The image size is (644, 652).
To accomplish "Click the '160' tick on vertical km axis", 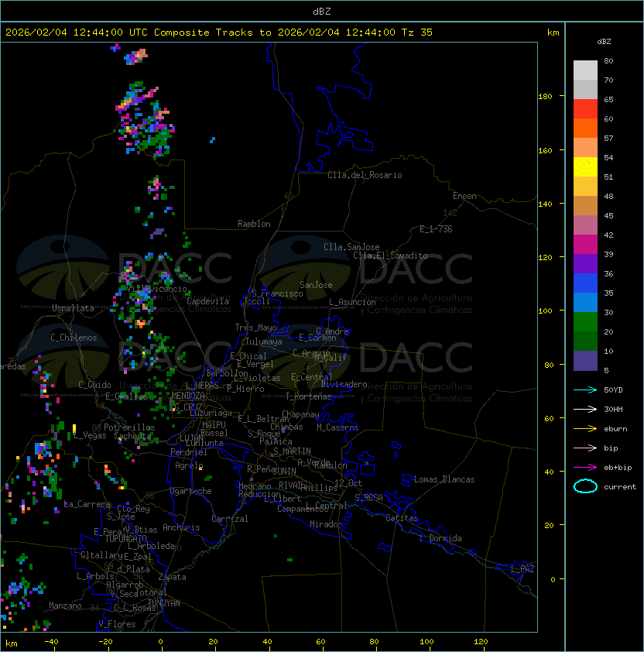I will [x=545, y=150].
